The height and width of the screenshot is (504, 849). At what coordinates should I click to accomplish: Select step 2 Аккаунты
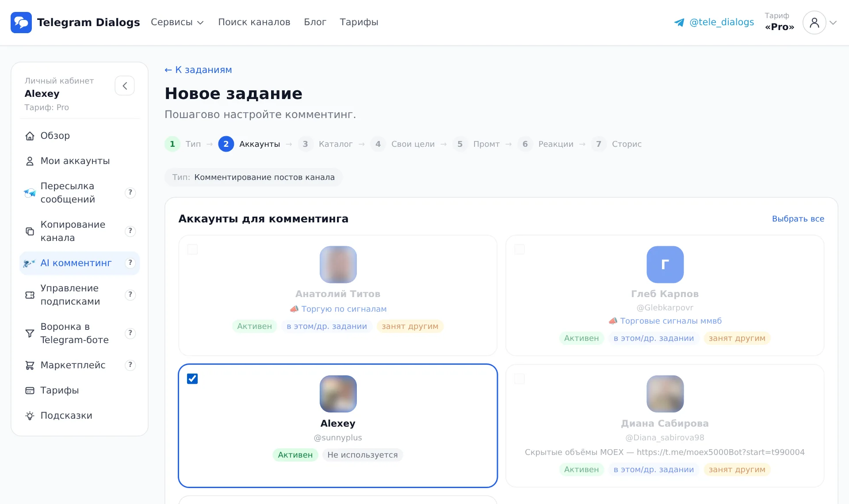coord(249,144)
